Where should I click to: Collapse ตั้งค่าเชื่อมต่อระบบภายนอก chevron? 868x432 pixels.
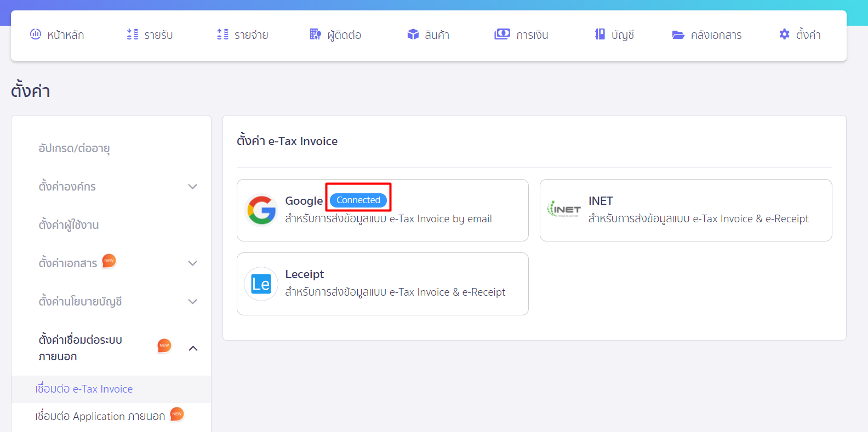193,348
